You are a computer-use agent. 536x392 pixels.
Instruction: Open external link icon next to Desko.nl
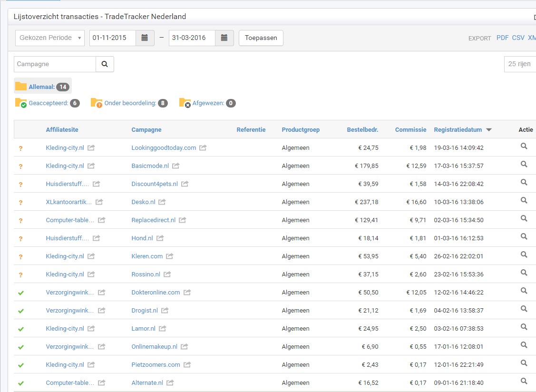click(x=162, y=202)
